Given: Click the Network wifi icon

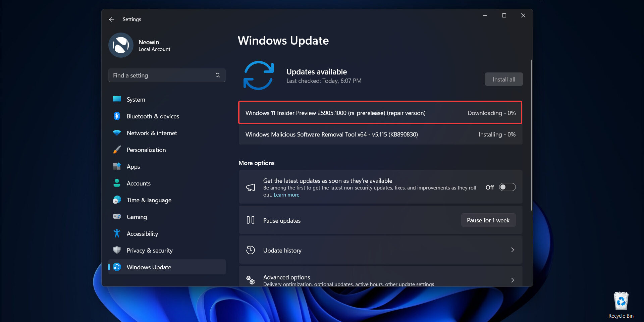Looking at the screenshot, I should coord(117,133).
